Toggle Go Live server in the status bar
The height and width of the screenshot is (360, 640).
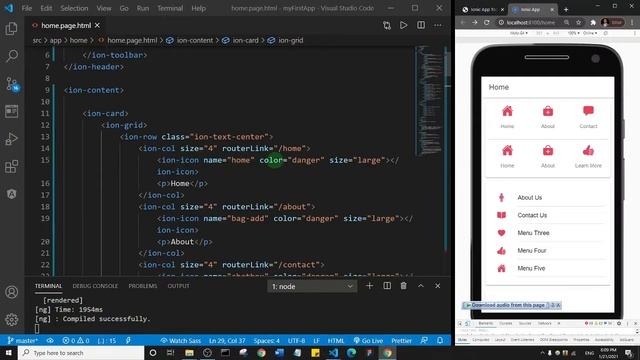click(368, 340)
